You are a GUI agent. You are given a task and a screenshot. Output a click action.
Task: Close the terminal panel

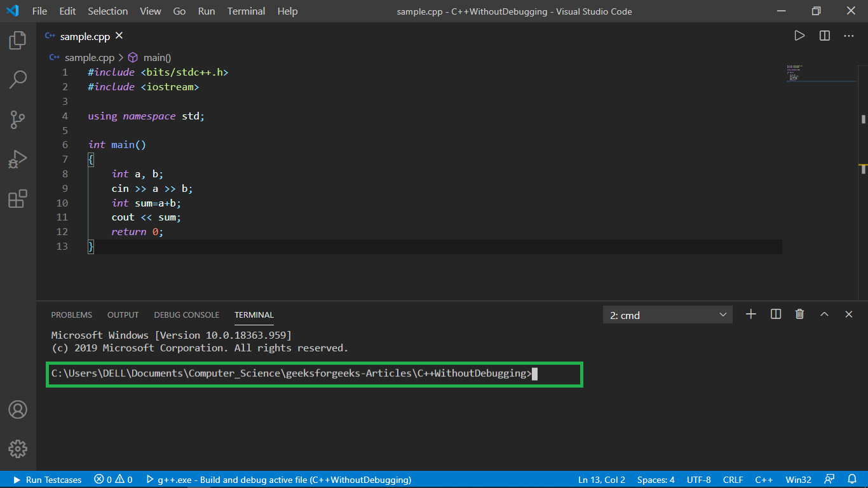pos(849,314)
